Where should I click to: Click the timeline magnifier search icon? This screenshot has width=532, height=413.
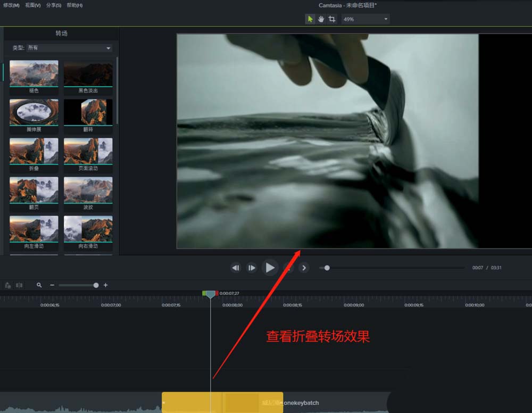click(39, 285)
